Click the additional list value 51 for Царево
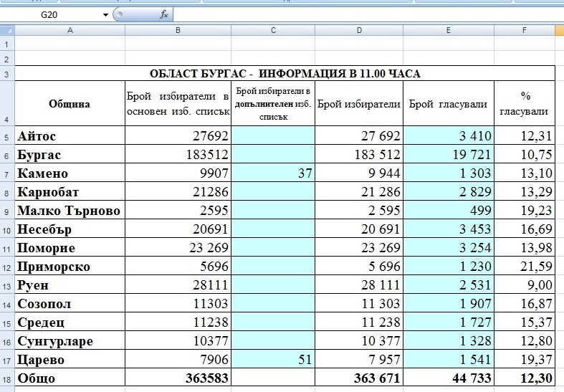The width and height of the screenshot is (564, 392). point(273,360)
